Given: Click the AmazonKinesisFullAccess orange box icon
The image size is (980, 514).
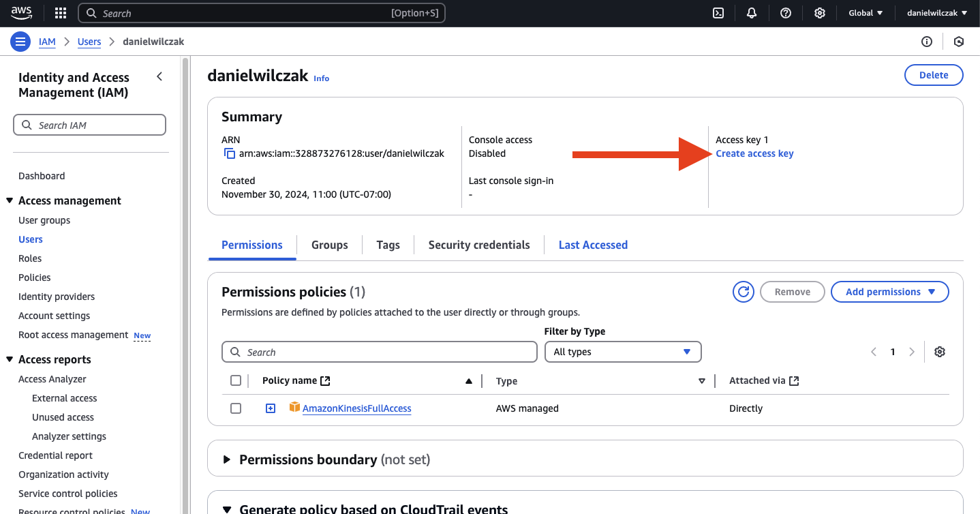Looking at the screenshot, I should [x=294, y=407].
